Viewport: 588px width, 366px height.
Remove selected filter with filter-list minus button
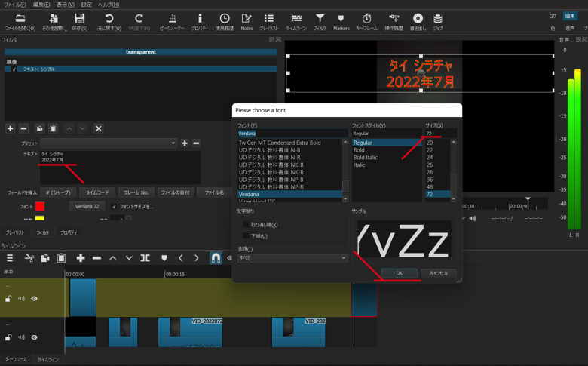click(x=23, y=128)
